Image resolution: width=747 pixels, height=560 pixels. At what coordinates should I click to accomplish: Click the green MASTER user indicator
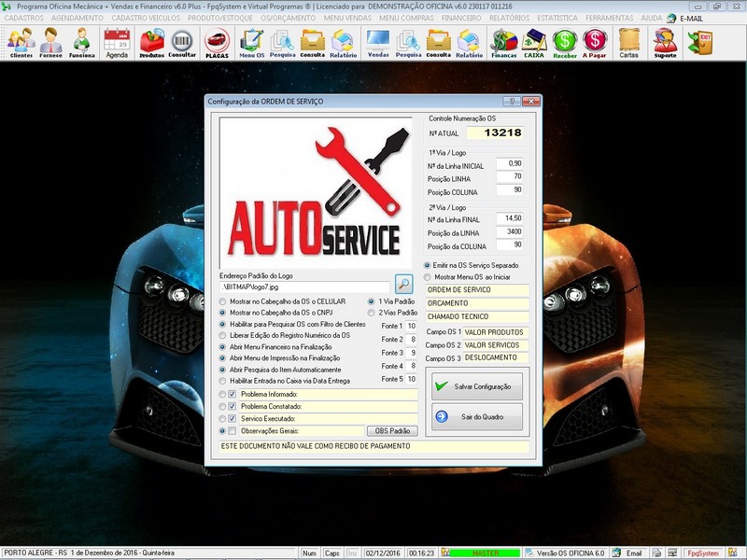click(486, 553)
